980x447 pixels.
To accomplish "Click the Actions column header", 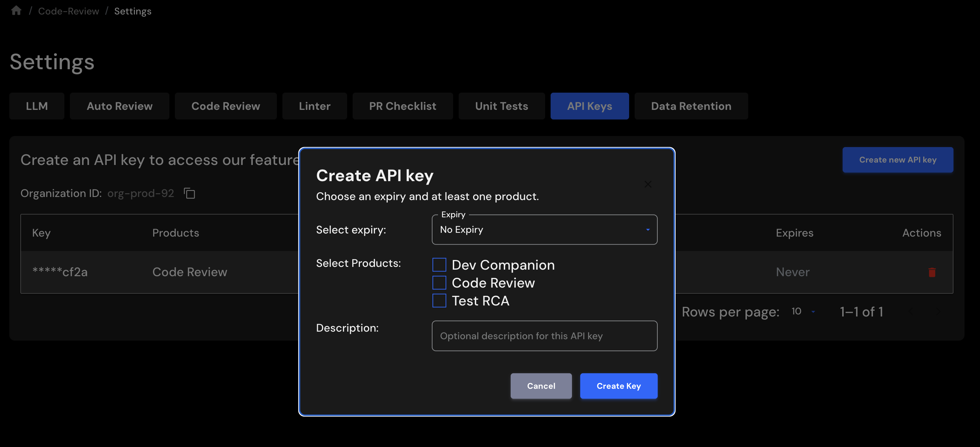I will [921, 233].
